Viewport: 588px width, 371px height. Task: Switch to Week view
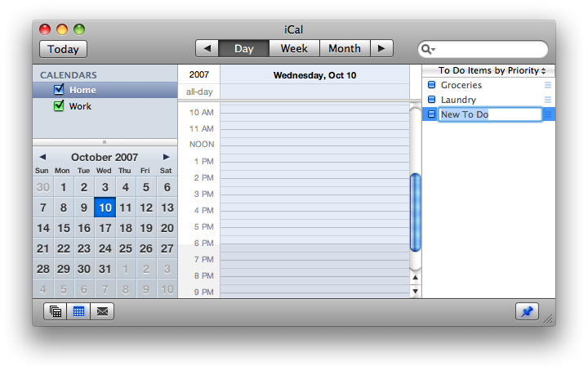pos(294,48)
